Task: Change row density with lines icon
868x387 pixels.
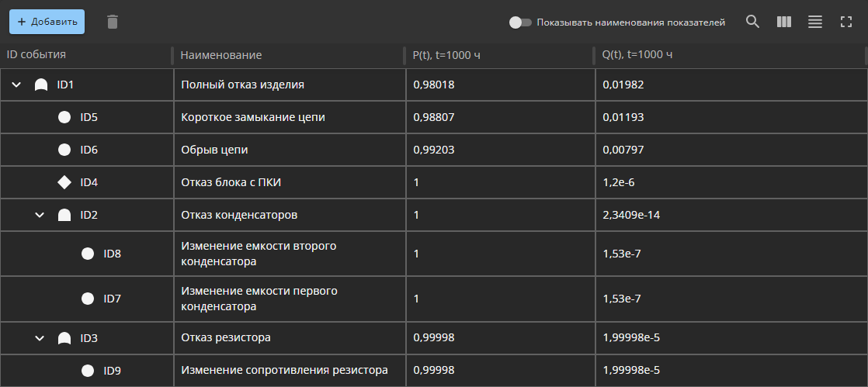Action: coord(815,22)
